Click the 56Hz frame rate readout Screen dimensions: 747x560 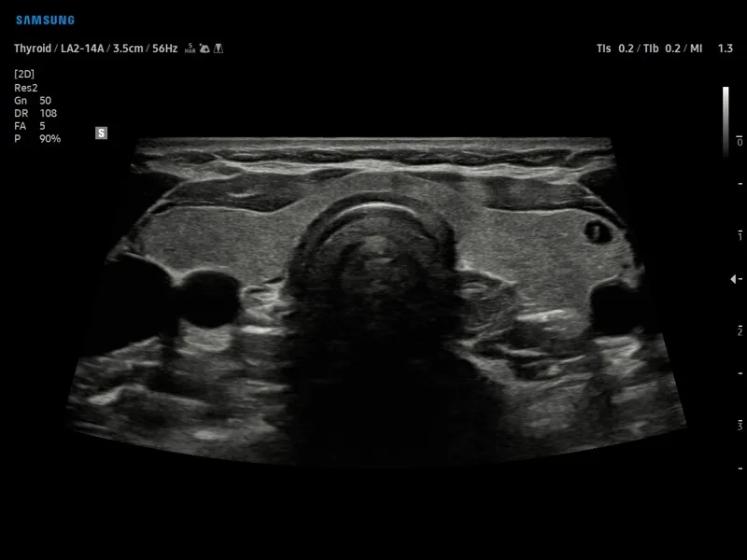(x=165, y=49)
